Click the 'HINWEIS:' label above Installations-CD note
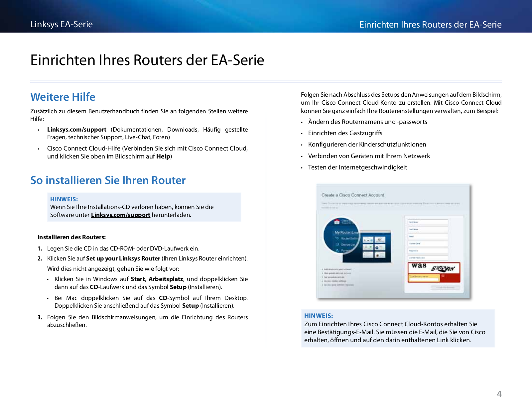532x411 pixels. click(64, 199)
